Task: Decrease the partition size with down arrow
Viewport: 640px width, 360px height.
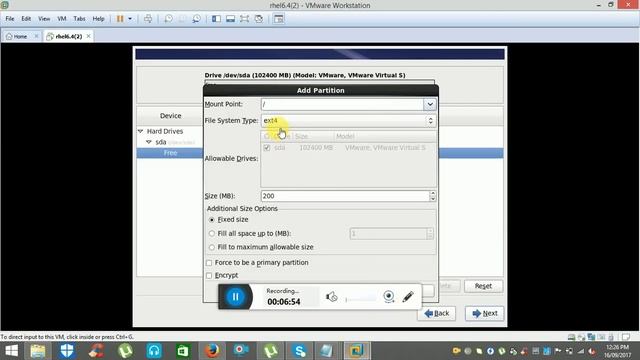Action: pos(433,199)
